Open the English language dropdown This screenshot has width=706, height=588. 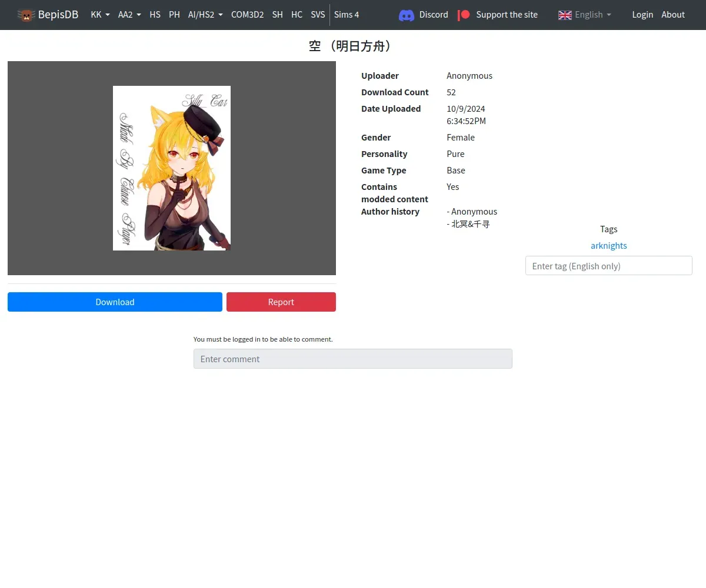[593, 15]
